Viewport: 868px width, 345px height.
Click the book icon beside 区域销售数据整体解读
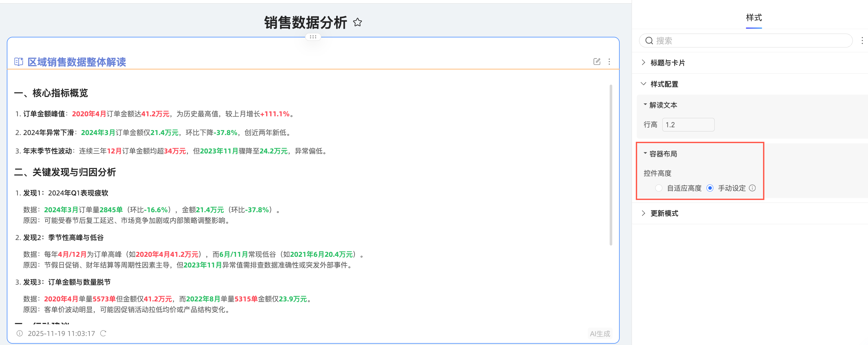[18, 62]
